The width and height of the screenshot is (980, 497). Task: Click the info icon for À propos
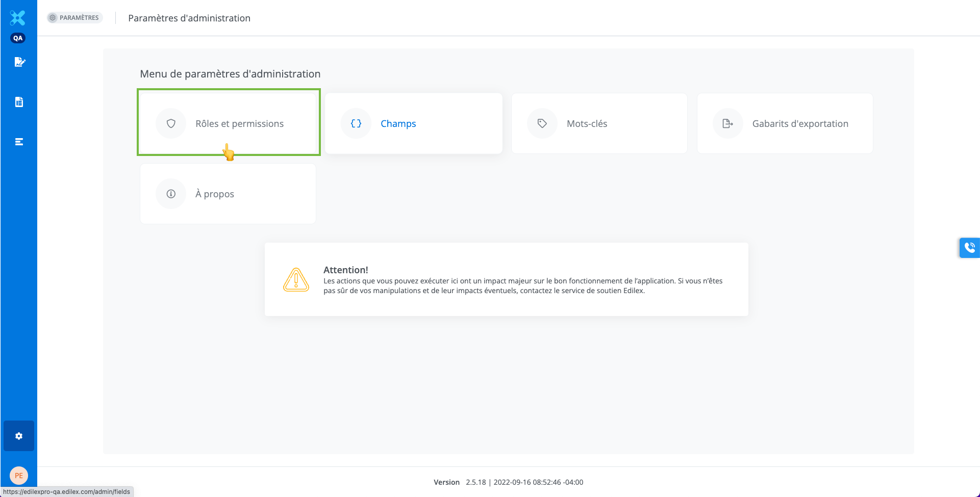(171, 194)
